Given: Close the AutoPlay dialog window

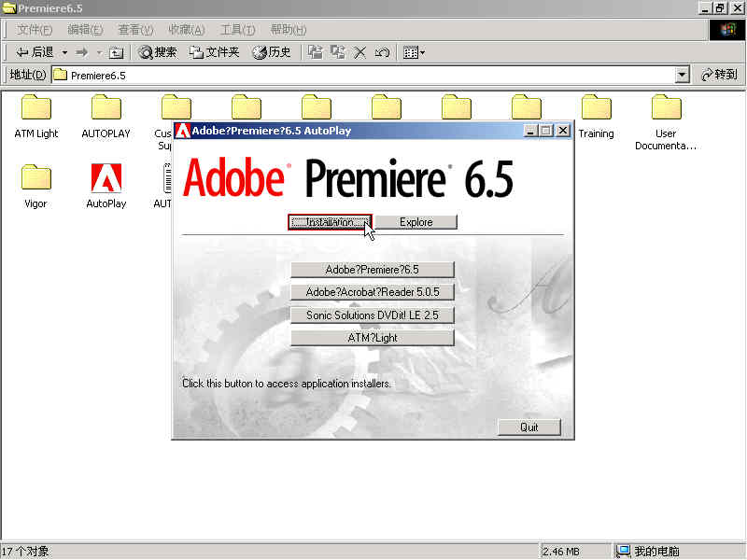Looking at the screenshot, I should [563, 131].
